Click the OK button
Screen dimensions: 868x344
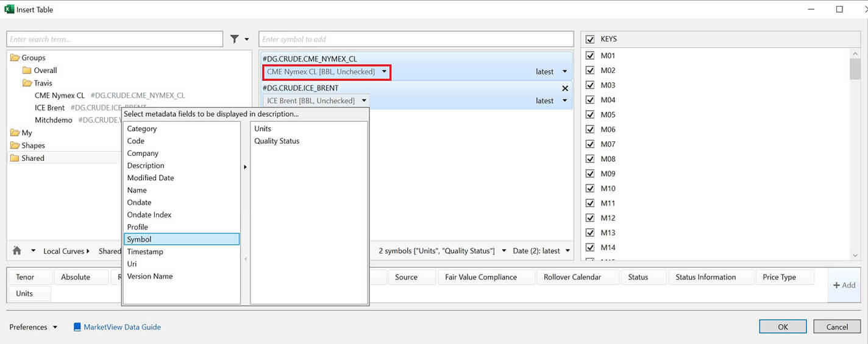click(x=783, y=327)
